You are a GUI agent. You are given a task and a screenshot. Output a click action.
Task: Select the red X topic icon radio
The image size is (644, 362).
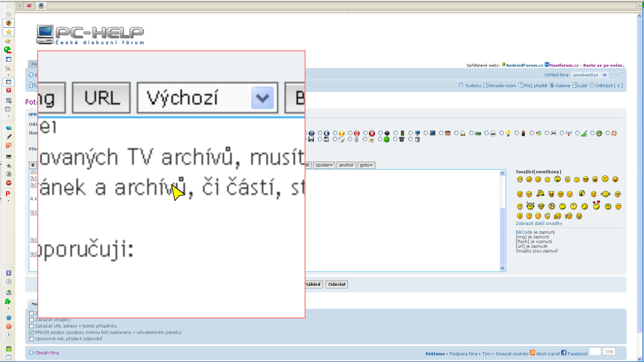pyautogui.click(x=365, y=133)
